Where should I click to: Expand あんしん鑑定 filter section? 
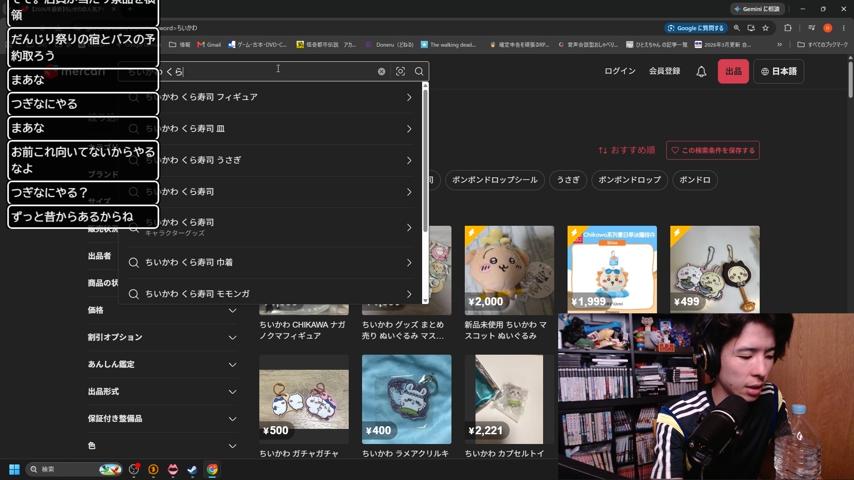point(162,364)
